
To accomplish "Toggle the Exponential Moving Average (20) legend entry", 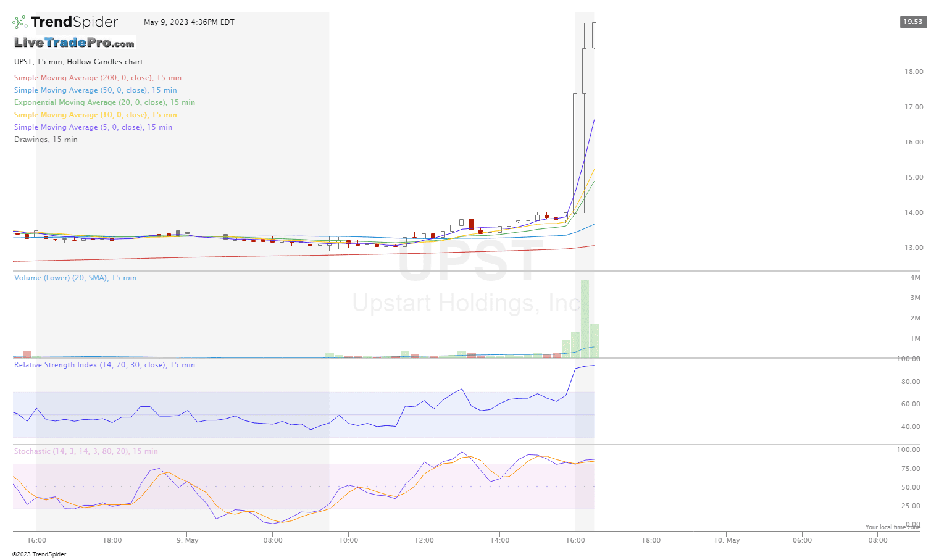I will 104,102.
